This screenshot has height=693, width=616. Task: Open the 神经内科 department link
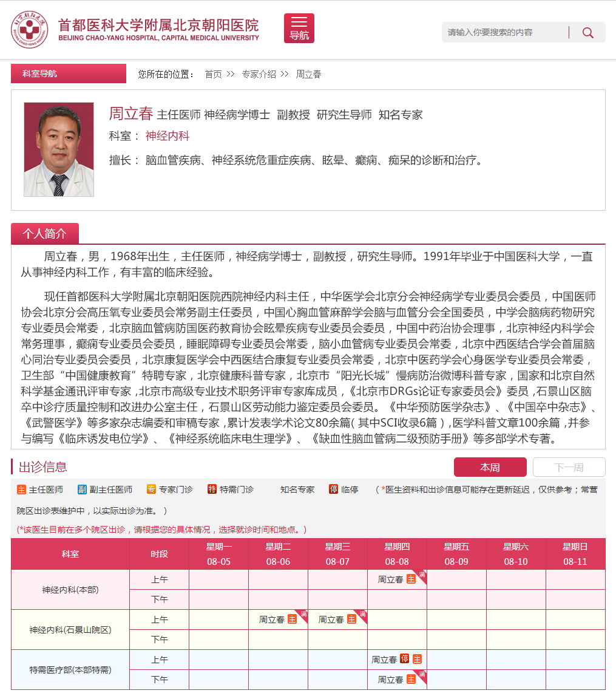[168, 135]
